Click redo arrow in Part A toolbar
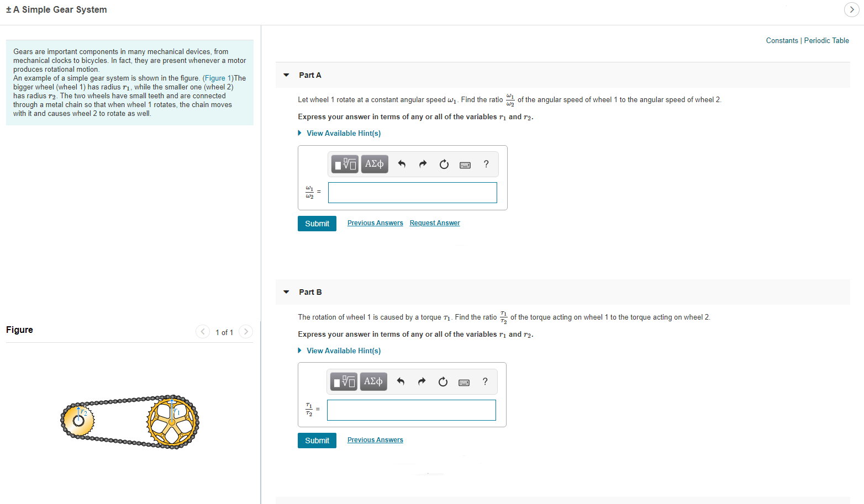 tap(423, 164)
